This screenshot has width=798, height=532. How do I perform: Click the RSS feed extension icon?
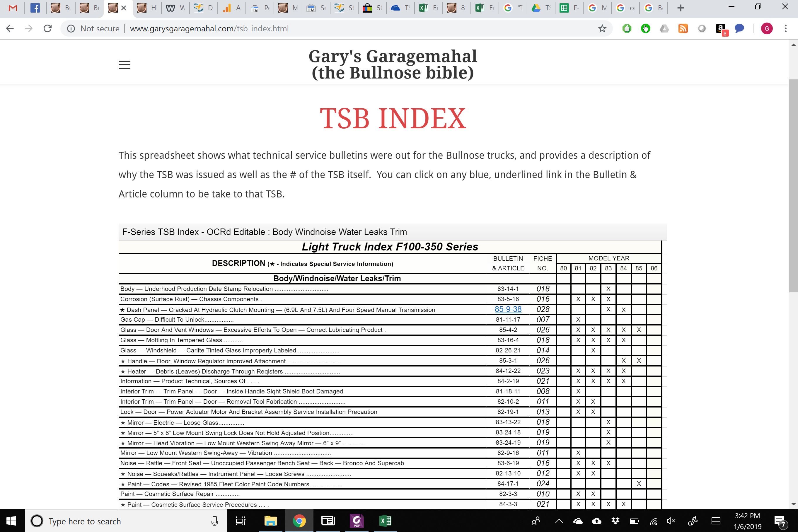683,28
